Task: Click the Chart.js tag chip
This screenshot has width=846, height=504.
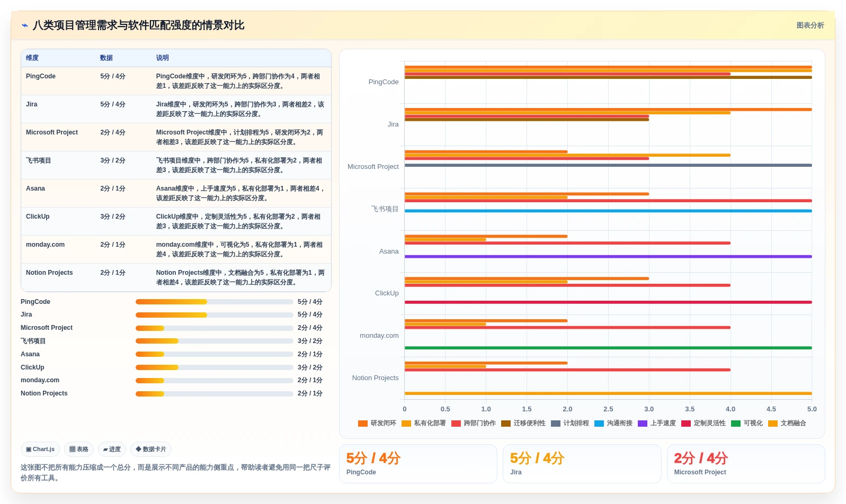Action: pyautogui.click(x=40, y=449)
